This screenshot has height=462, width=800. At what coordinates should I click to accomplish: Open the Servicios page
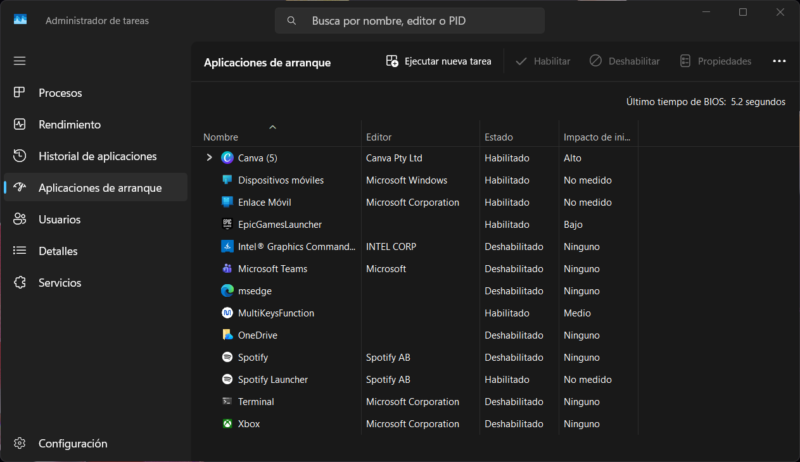[x=95, y=283]
